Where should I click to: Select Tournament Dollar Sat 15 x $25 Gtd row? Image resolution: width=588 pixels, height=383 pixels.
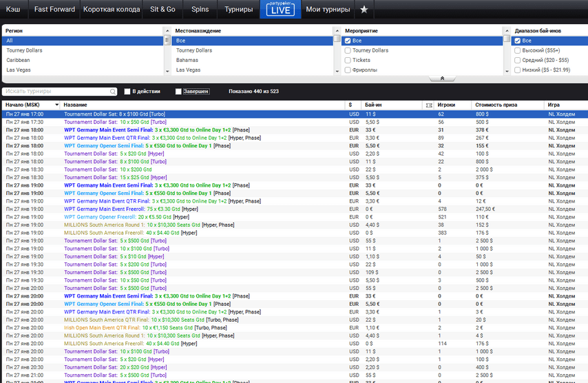(295, 178)
